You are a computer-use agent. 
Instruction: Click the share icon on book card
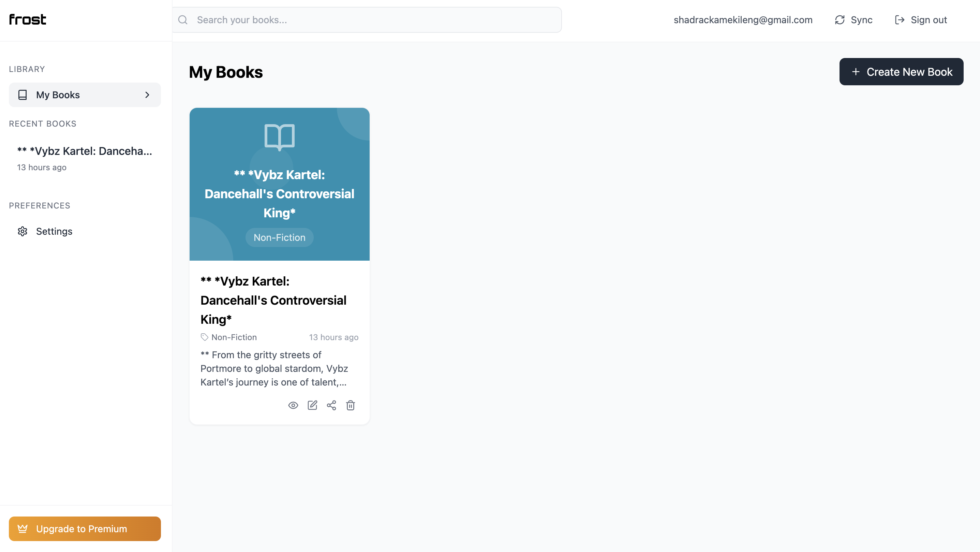(x=331, y=405)
